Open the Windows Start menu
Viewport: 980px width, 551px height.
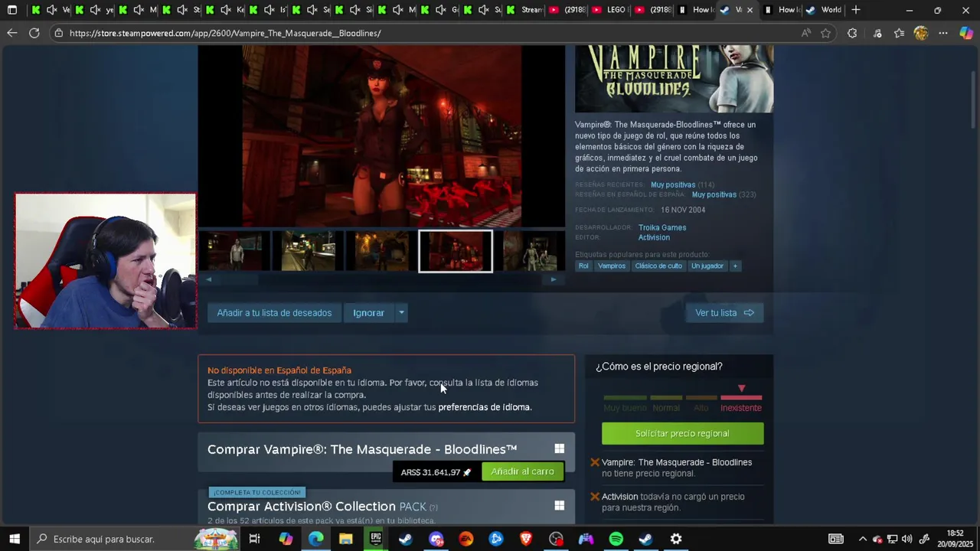14,539
